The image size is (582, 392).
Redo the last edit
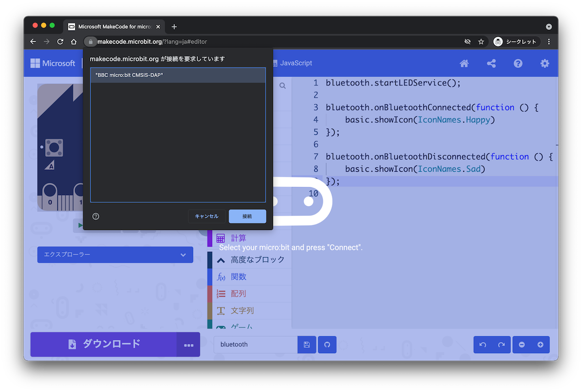click(x=501, y=344)
